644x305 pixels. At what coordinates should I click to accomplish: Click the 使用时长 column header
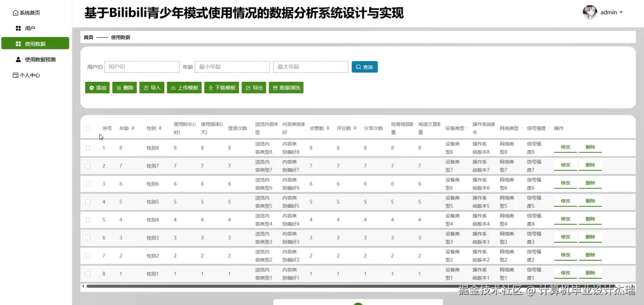coord(185,128)
